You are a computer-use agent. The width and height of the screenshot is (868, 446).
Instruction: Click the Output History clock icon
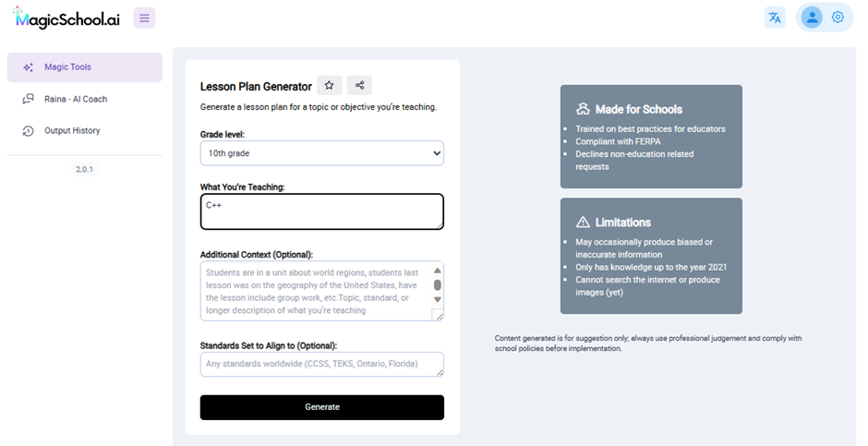29,131
